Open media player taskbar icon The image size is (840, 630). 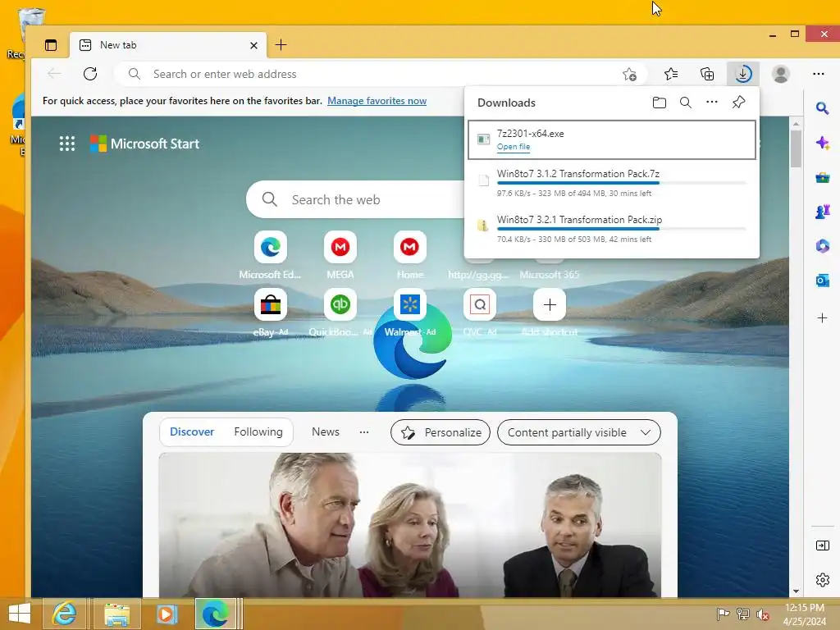pos(166,614)
